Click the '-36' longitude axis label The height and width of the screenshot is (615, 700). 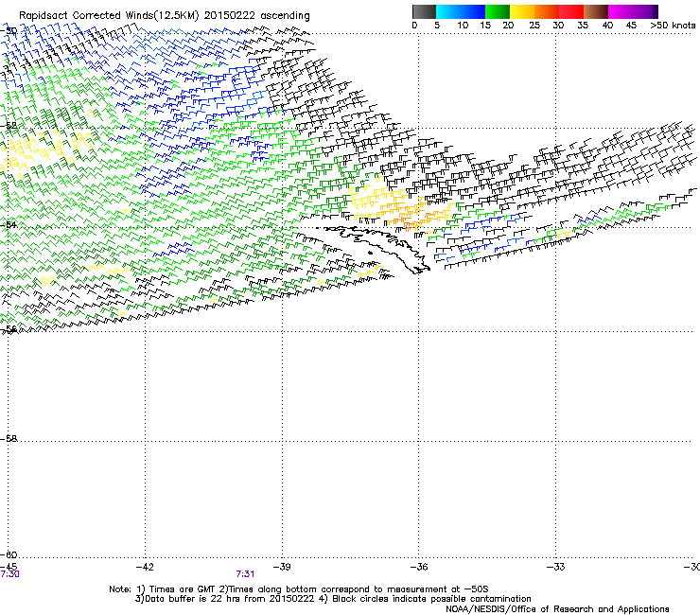point(419,567)
